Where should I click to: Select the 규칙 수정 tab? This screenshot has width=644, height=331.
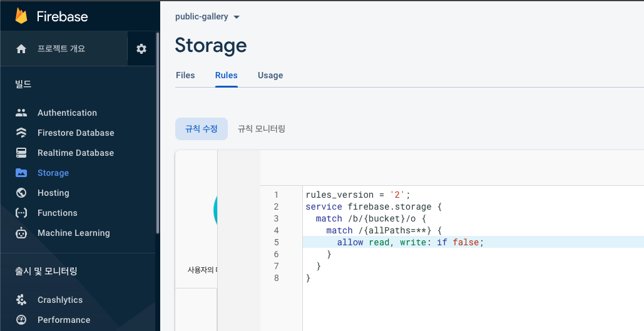pyautogui.click(x=202, y=129)
